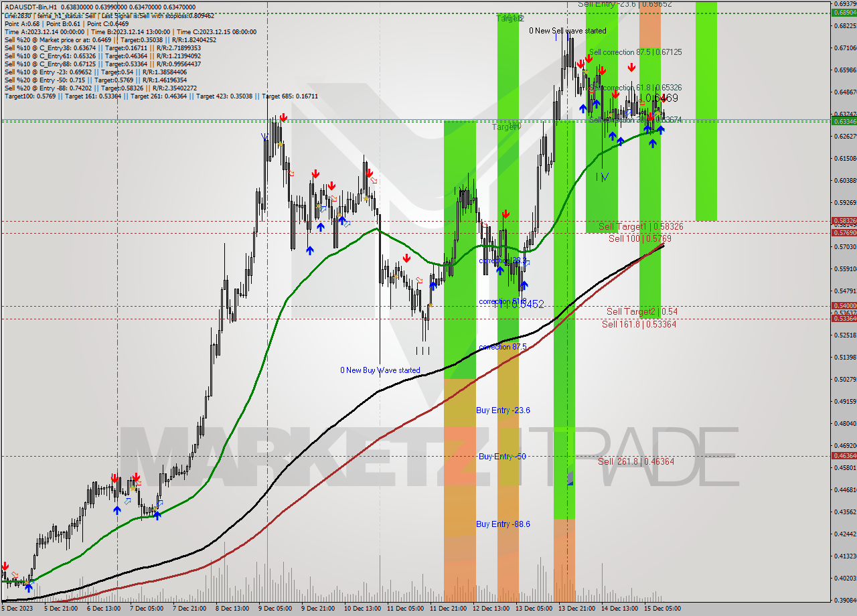Click 'Sell 161.8 | 0.53364' chart label

[639, 324]
